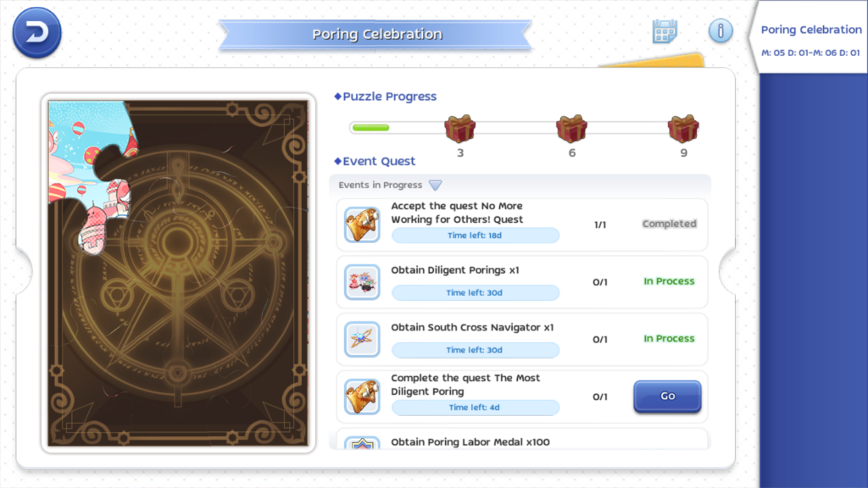Screen dimensions: 868x488
Task: Select the Obtain South Cross Navigator quest
Action: [522, 339]
